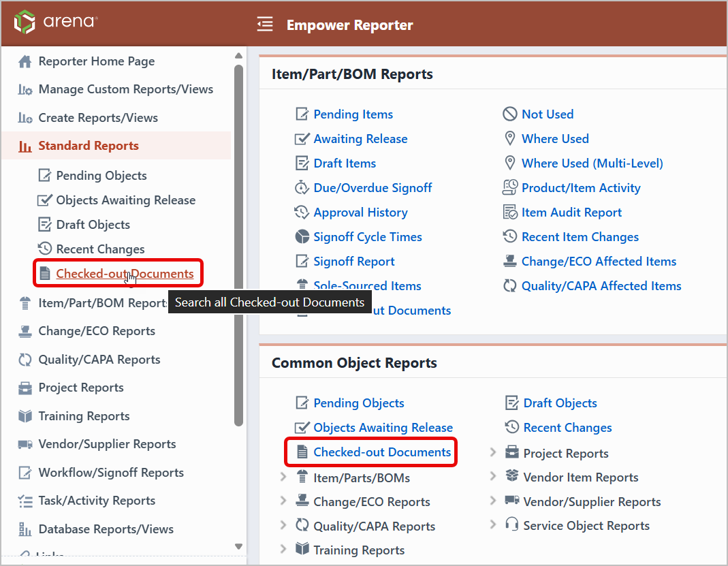Click the home icon beside Reporter Home Page
Screen dimensions: 728x566
click(x=25, y=61)
